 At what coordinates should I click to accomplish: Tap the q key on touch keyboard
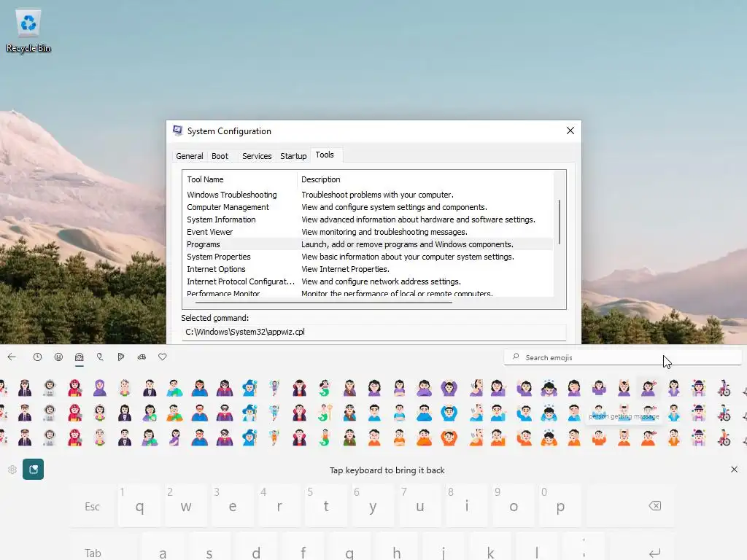[139, 506]
